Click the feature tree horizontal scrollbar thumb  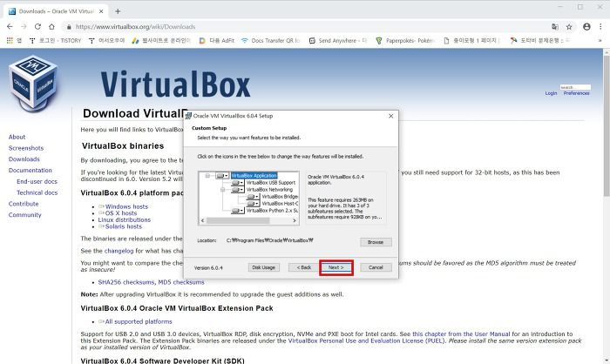pos(238,220)
